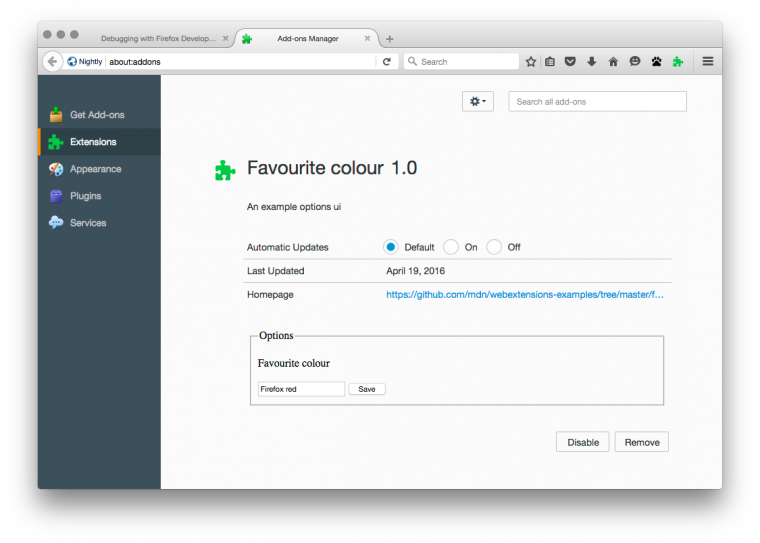The width and height of the screenshot is (760, 543).
Task: Click the 'An example options ui' description
Action: pyautogui.click(x=294, y=207)
